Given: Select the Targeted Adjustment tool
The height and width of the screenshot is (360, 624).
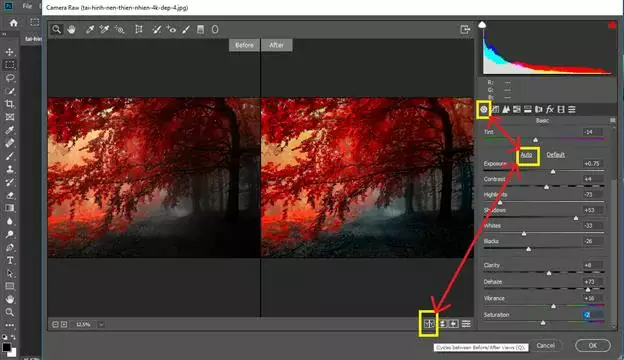Looking at the screenshot, I should click(119, 29).
